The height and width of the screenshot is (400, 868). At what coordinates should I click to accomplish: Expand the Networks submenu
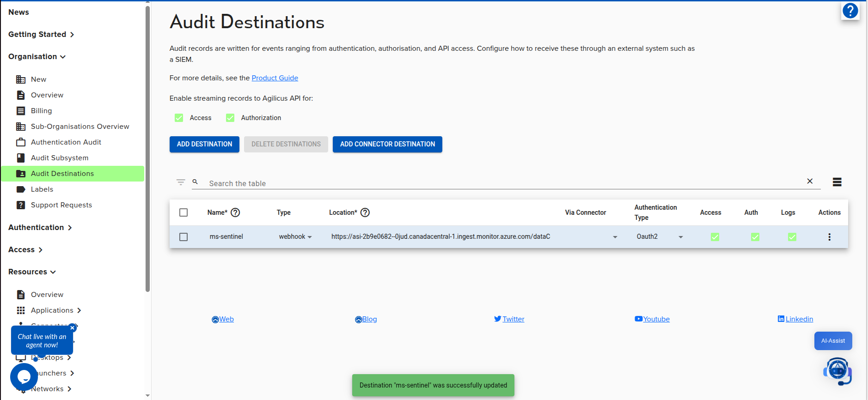pos(69,389)
